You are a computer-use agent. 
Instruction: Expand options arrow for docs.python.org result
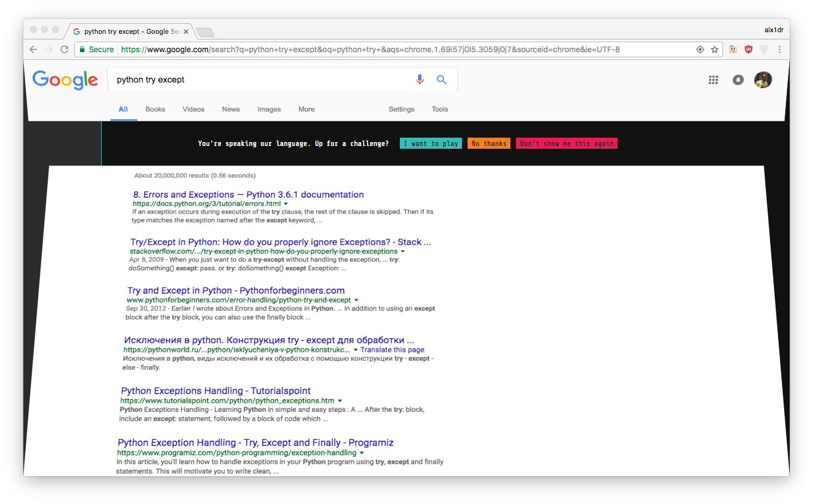(286, 204)
